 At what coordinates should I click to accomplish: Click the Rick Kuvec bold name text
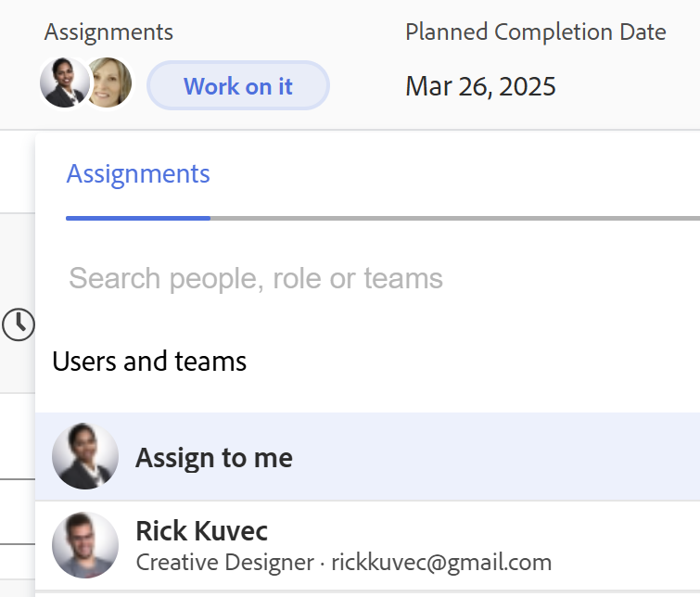(x=201, y=531)
